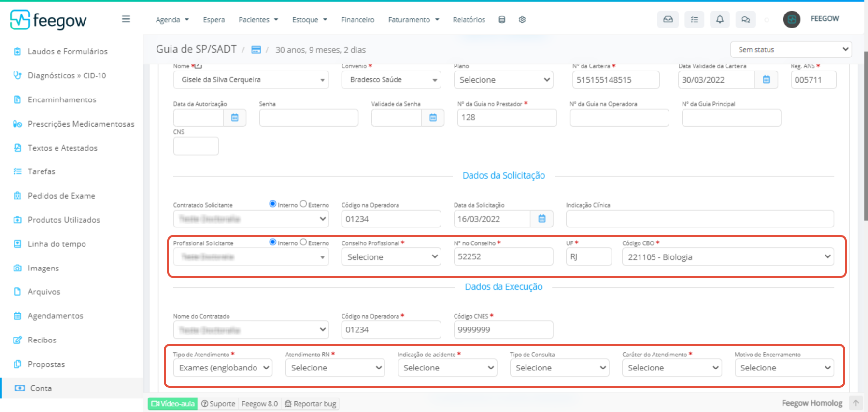The height and width of the screenshot is (412, 868).
Task: Open notifications bell
Action: (720, 19)
